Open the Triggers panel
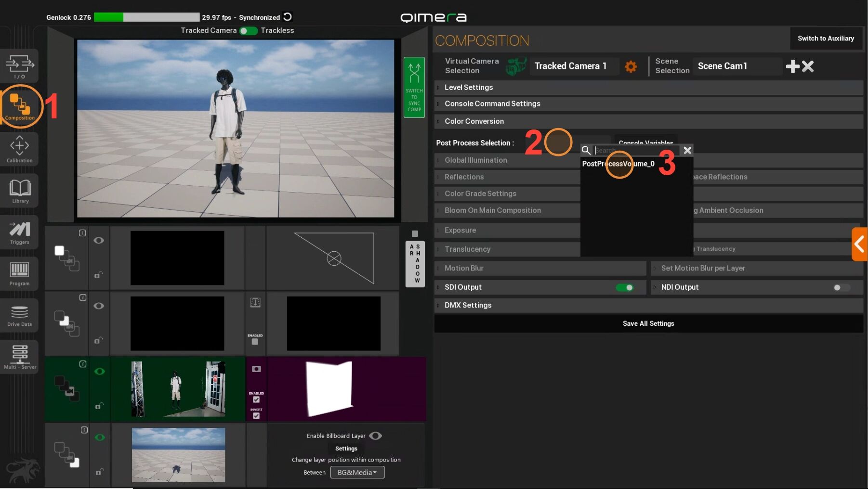The height and width of the screenshot is (489, 868). pos(20,232)
